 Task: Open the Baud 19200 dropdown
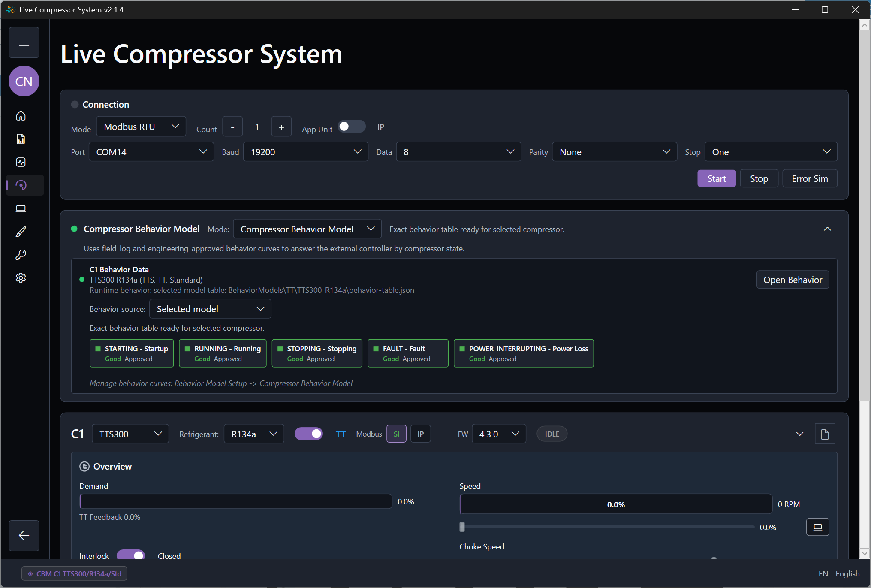[305, 152]
